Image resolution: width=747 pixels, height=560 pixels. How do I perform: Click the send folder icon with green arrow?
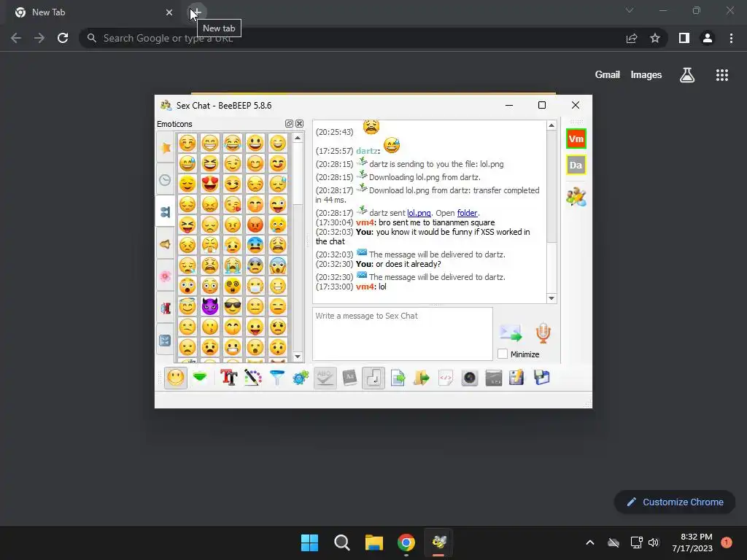422,378
